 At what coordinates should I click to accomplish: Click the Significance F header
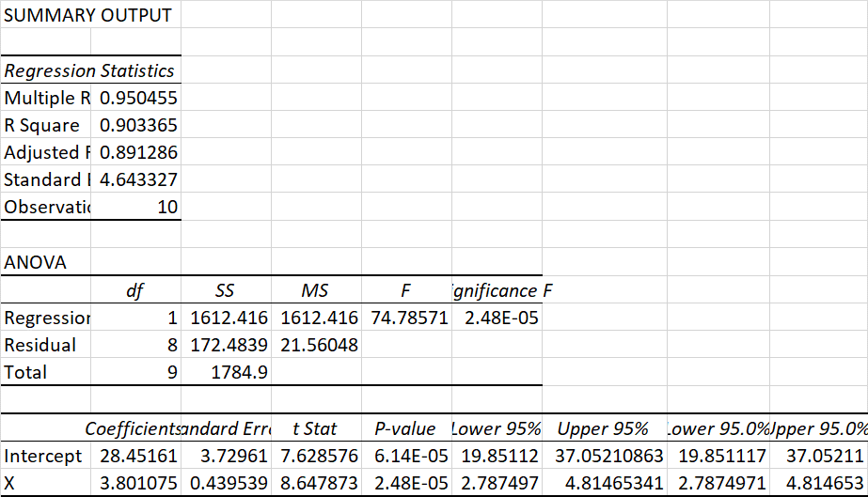[502, 290]
